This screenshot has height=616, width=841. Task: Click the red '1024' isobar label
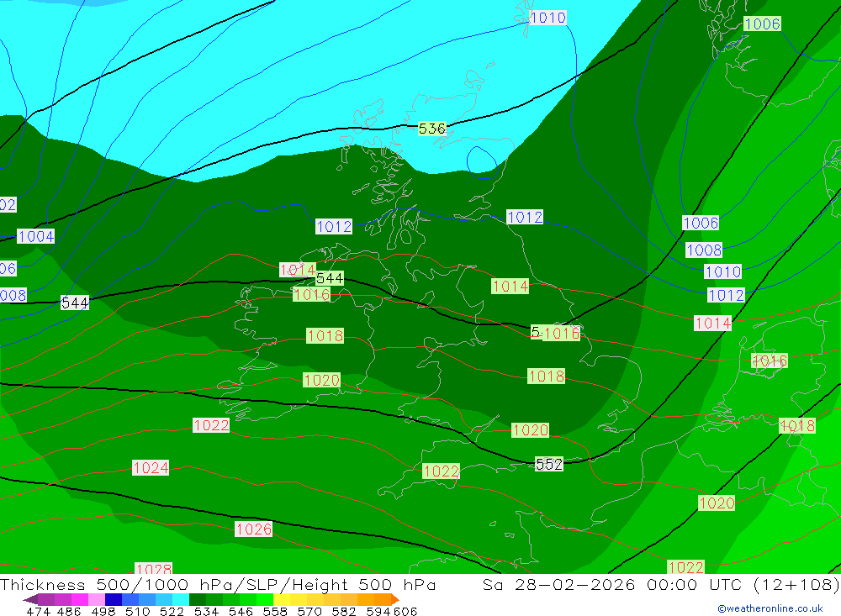tap(151, 468)
